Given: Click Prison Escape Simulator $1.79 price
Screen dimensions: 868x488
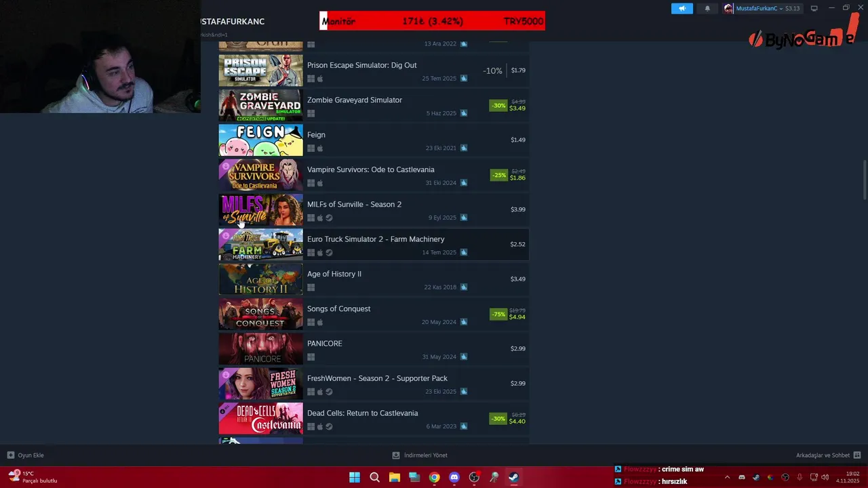Looking at the screenshot, I should tap(518, 70).
